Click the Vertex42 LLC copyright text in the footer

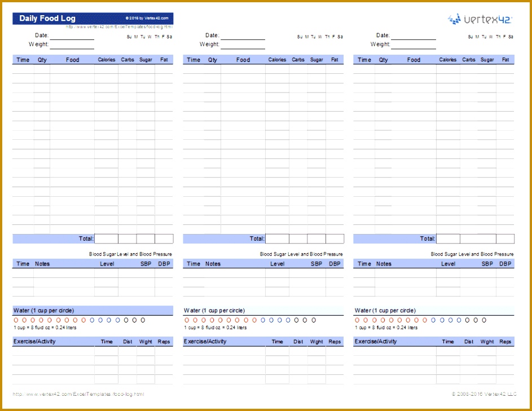pyautogui.click(x=483, y=394)
